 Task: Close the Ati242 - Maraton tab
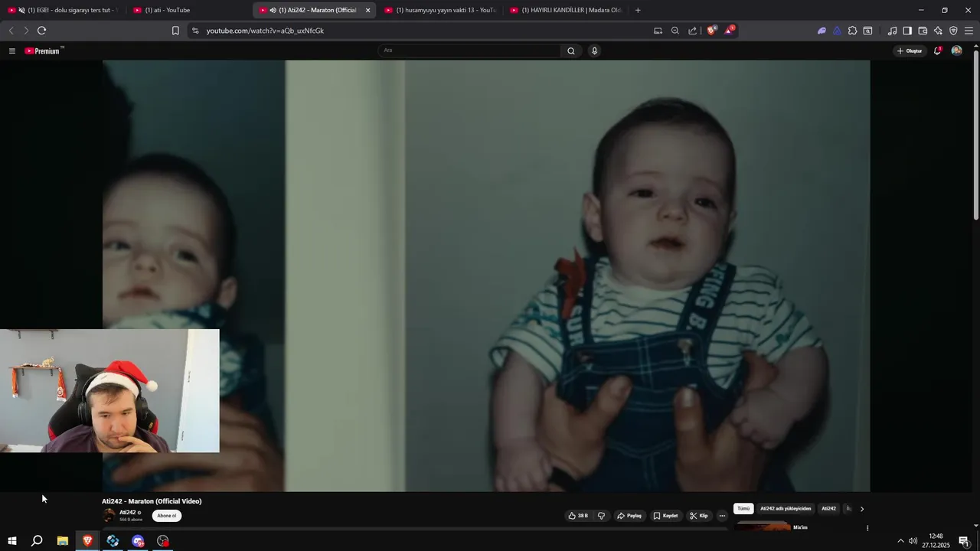[367, 10]
